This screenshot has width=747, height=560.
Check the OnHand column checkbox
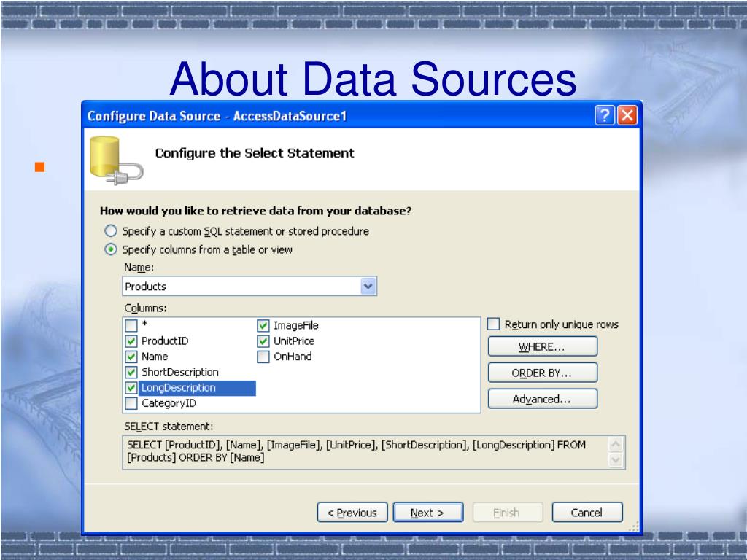263,357
